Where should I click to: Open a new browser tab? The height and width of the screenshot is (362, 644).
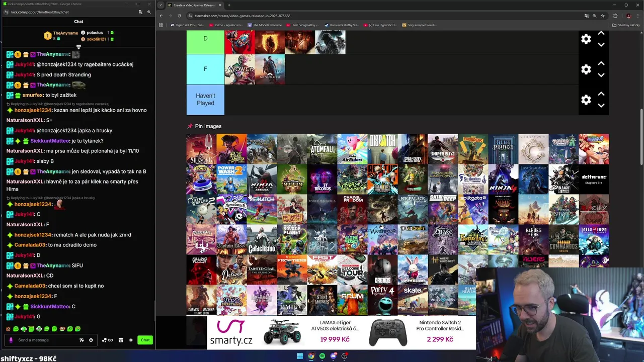coord(229,5)
